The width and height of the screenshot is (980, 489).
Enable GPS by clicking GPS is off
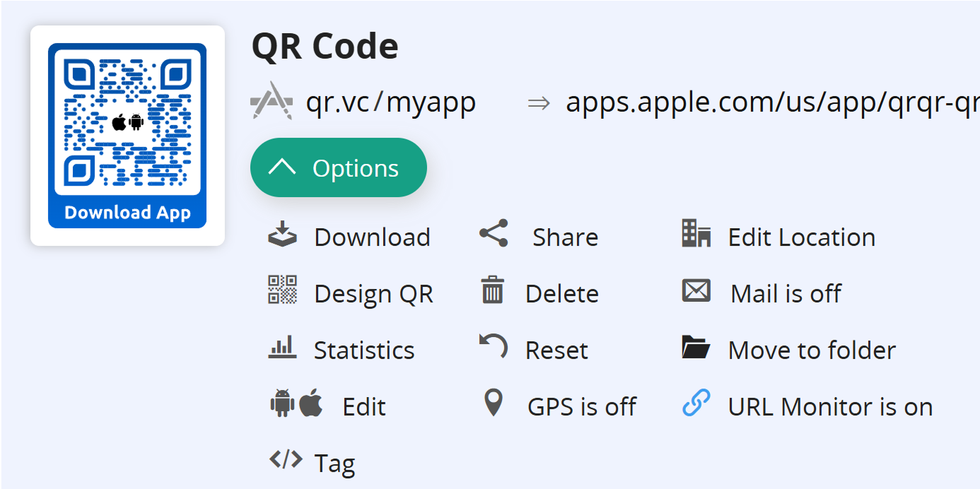(582, 405)
